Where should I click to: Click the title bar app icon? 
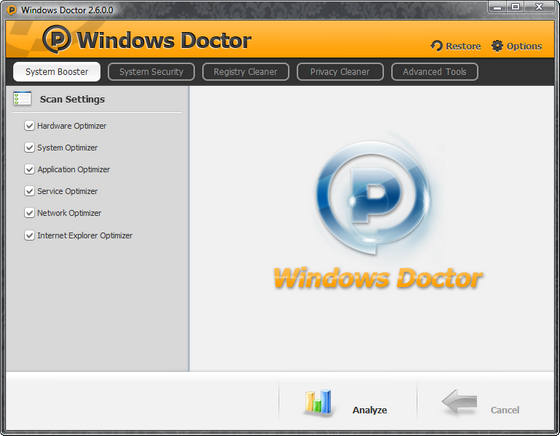point(11,10)
